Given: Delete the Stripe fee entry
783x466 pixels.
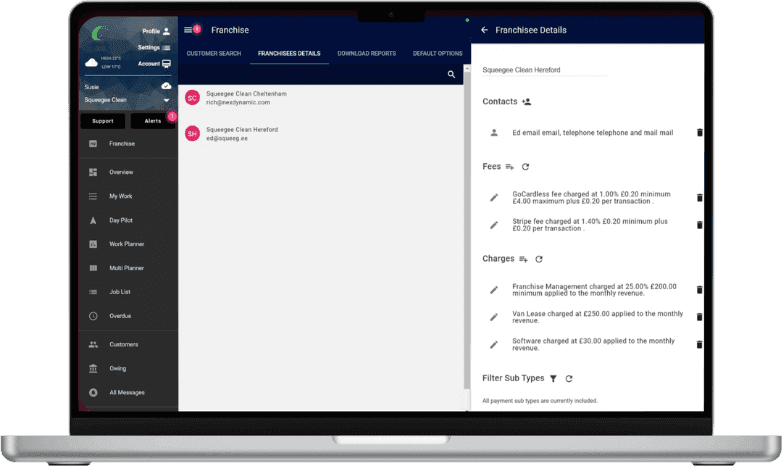Looking at the screenshot, I should point(699,225).
